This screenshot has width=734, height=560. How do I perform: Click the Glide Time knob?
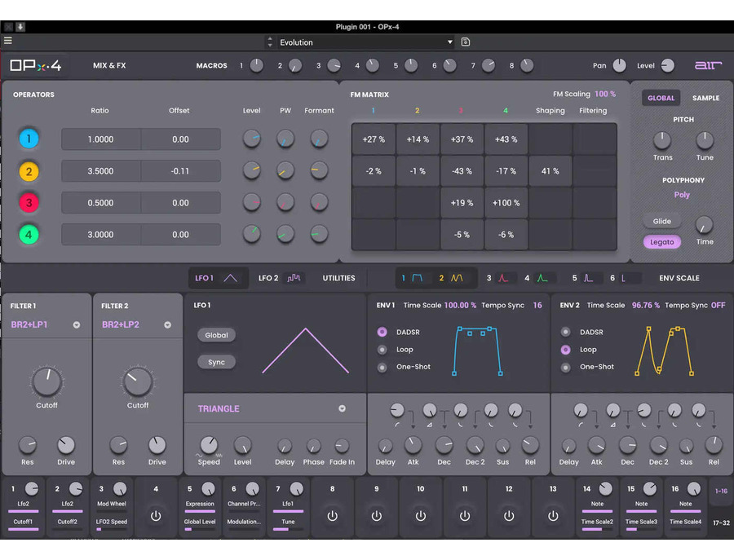click(705, 225)
